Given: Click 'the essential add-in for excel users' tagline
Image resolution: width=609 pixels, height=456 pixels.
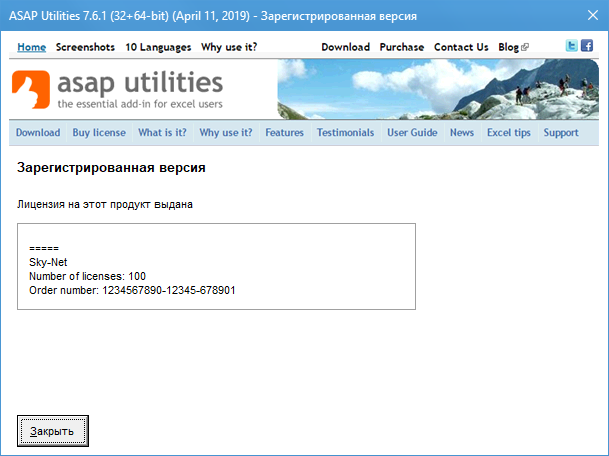Looking at the screenshot, I should click(140, 104).
